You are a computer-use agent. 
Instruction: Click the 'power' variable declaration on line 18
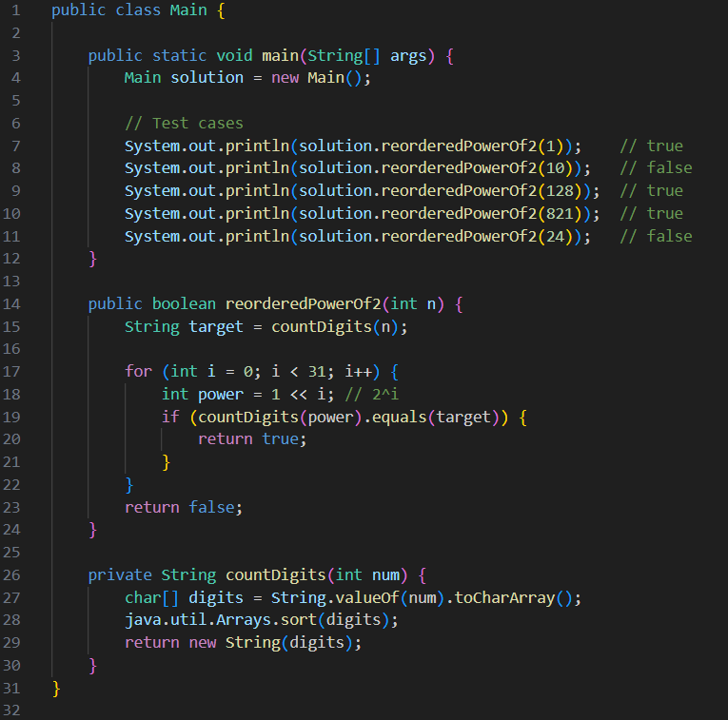point(221,395)
